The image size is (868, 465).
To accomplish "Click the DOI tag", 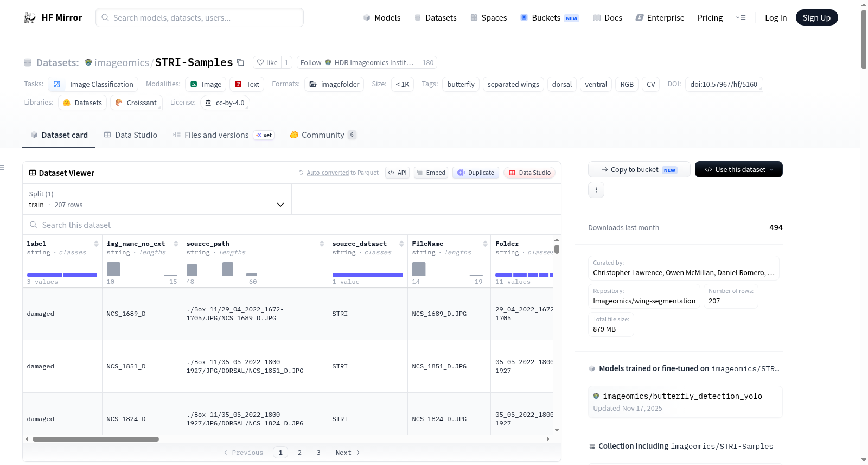I will (724, 84).
